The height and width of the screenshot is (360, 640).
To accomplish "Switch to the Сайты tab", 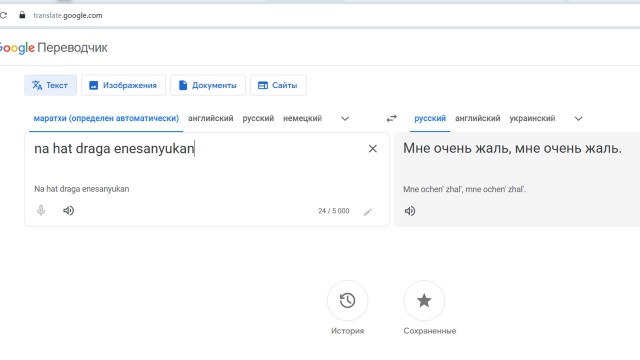I will 278,85.
